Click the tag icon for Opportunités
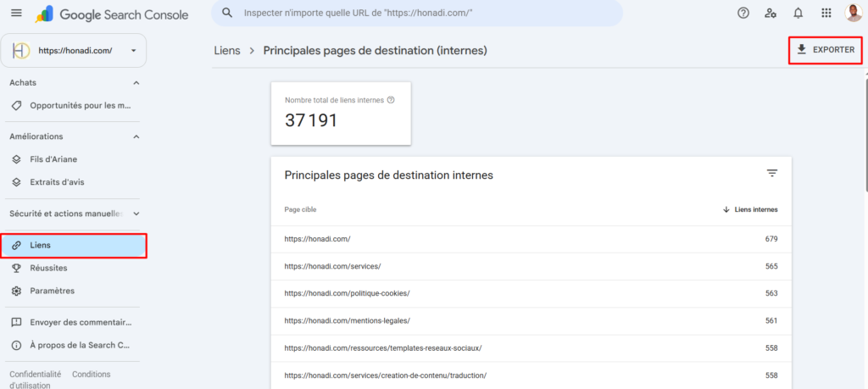This screenshot has width=868, height=389. [x=17, y=105]
